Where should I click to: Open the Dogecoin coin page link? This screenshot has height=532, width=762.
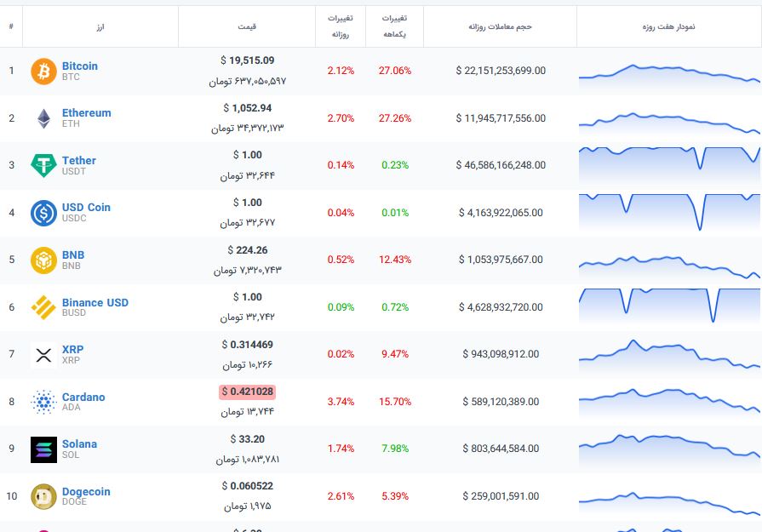[86, 492]
